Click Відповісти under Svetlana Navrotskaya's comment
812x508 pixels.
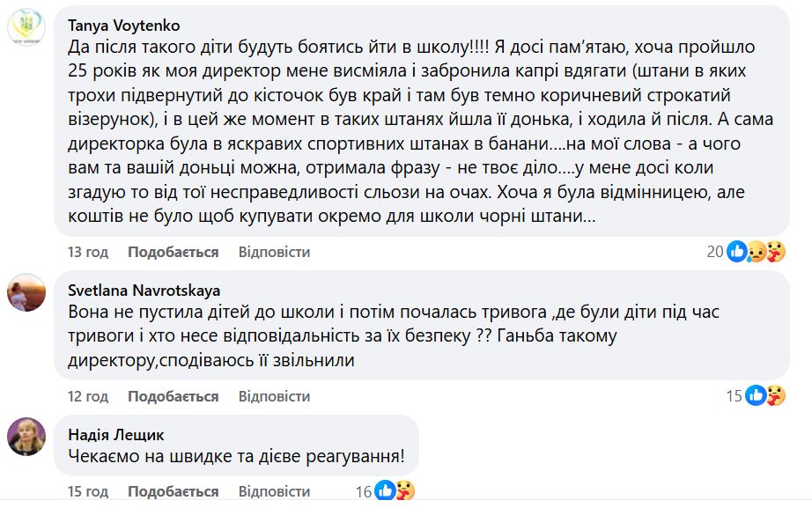[x=274, y=396]
